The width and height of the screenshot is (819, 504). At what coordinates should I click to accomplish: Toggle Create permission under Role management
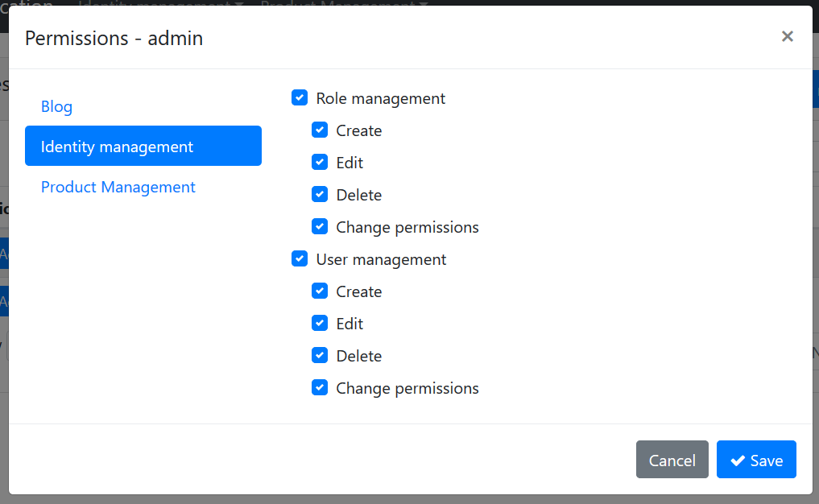tap(320, 130)
